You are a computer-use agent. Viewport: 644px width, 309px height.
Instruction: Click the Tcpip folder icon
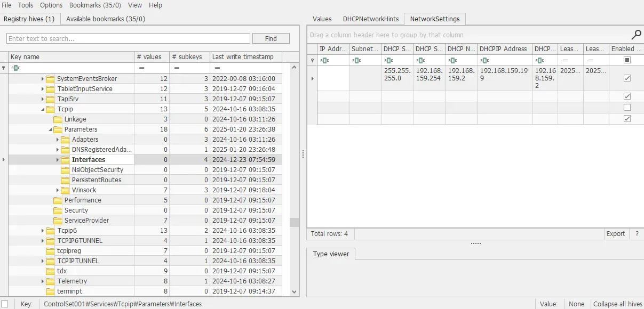pyautogui.click(x=50, y=109)
